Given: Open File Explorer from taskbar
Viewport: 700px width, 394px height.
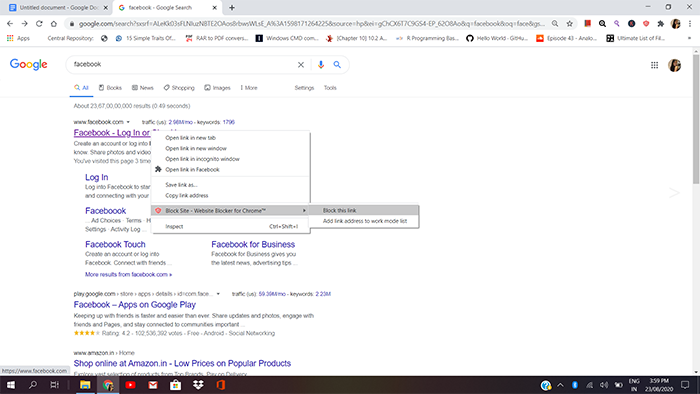Looking at the screenshot, I should point(85,385).
